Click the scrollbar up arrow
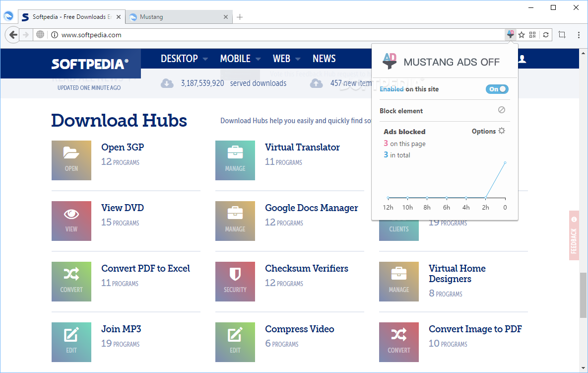The image size is (588, 373). pyautogui.click(x=583, y=53)
